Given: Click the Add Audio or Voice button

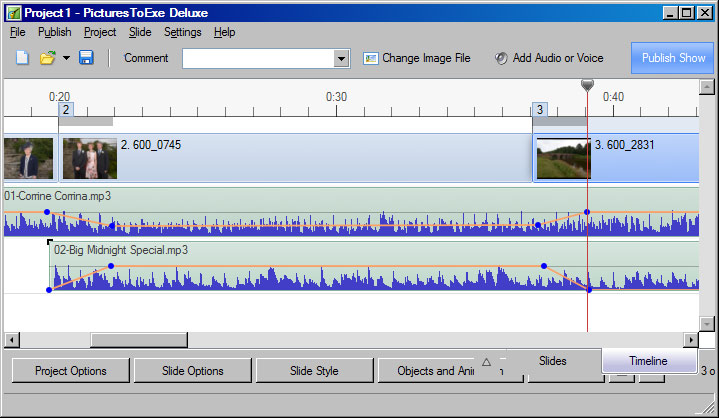Looking at the screenshot, I should pyautogui.click(x=549, y=58).
